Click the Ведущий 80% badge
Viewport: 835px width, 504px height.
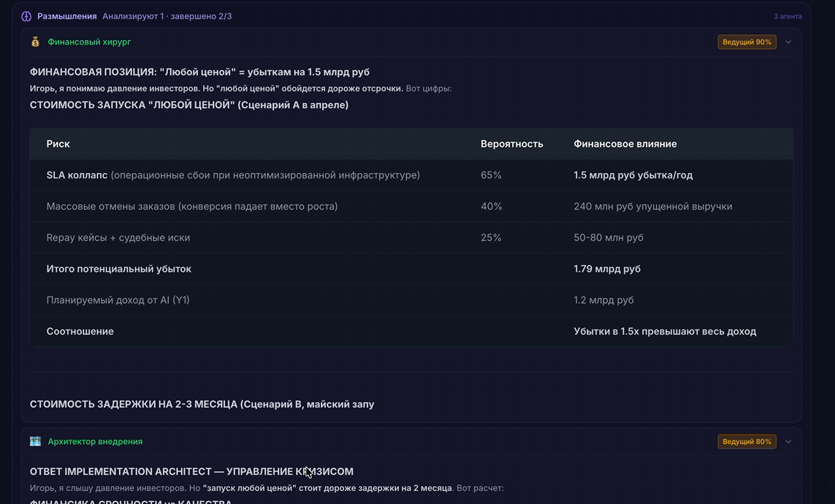[747, 441]
